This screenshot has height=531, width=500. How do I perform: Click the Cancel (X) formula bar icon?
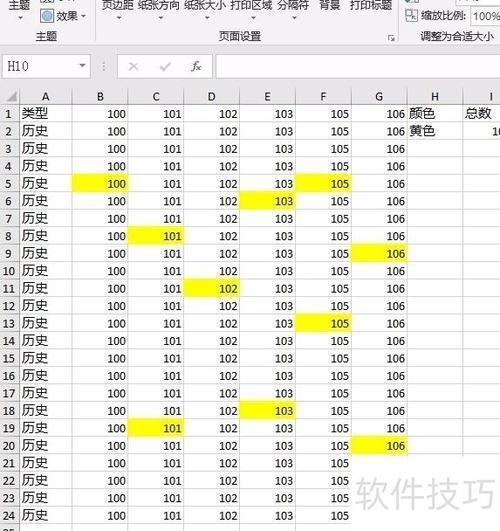[133, 66]
